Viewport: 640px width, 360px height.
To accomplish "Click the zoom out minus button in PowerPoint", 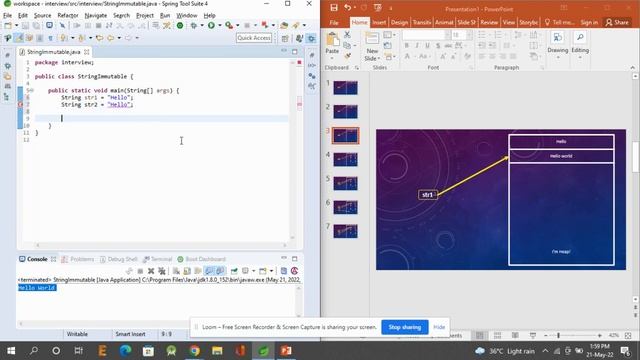I will [x=545, y=336].
